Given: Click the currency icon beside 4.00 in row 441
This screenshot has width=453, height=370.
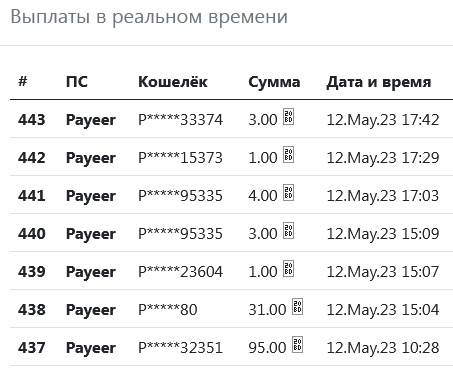Looking at the screenshot, I should (x=288, y=193).
